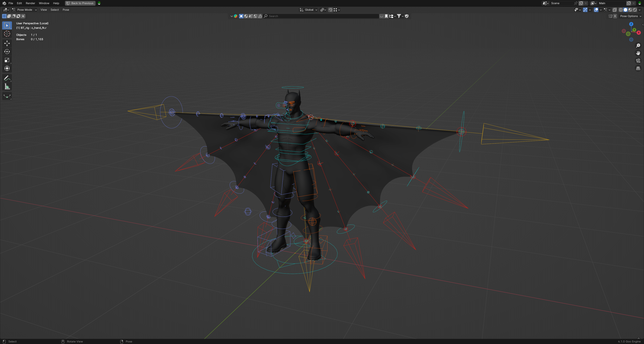644x344 pixels.
Task: Open the pivot point dropdown
Action: point(323,10)
